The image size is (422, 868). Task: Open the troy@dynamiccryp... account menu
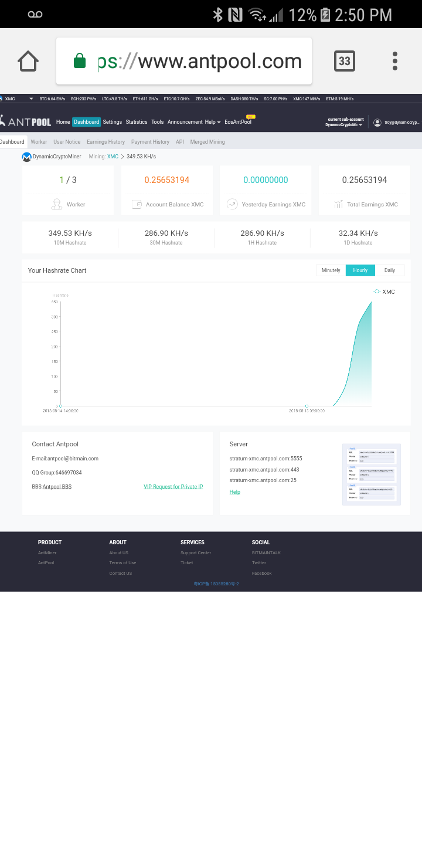(x=401, y=123)
